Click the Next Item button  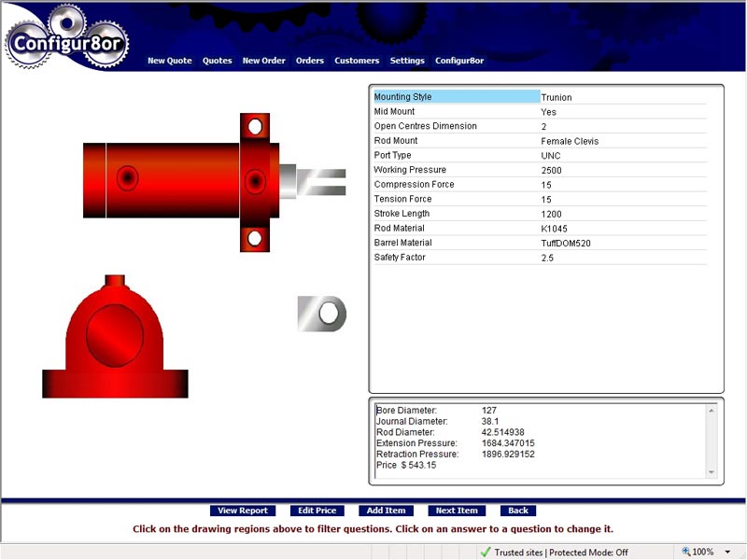457,511
